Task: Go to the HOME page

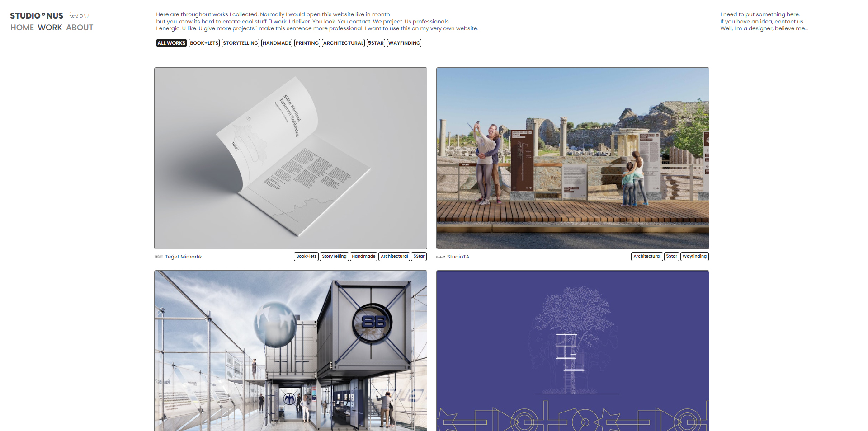Action: [22, 28]
